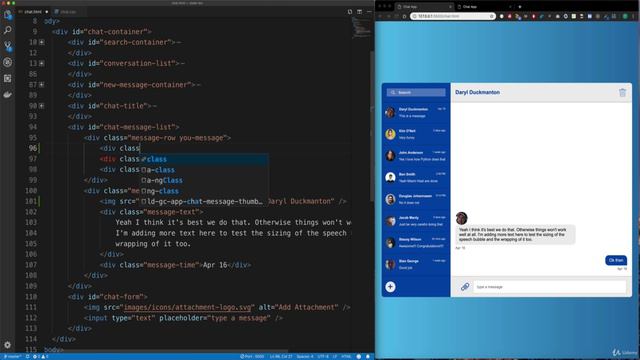Viewport: 640px width, 360px height.
Task: Click the UTF-8 encoding status item
Action: [x=323, y=356]
